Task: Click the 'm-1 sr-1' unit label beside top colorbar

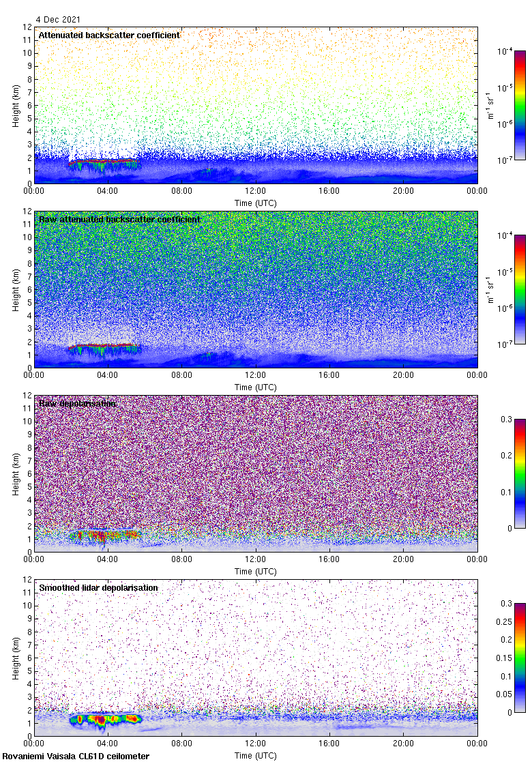Action: 490,105
